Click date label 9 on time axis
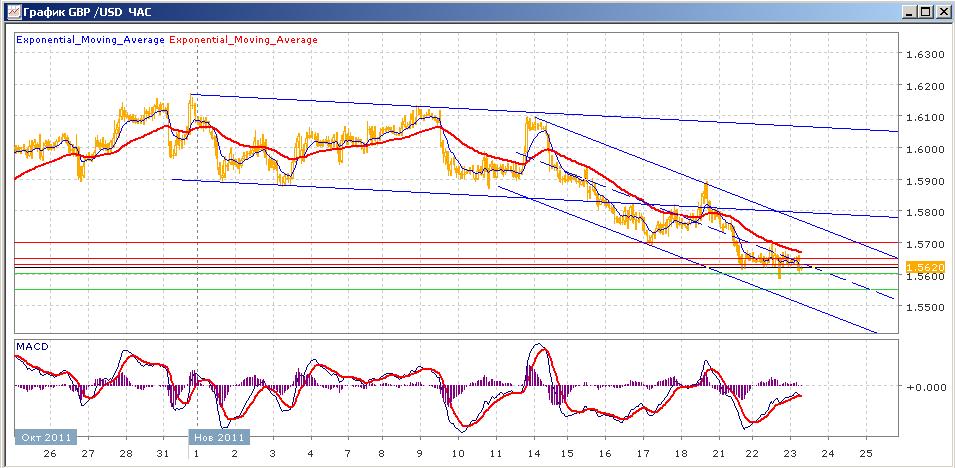 coord(420,454)
